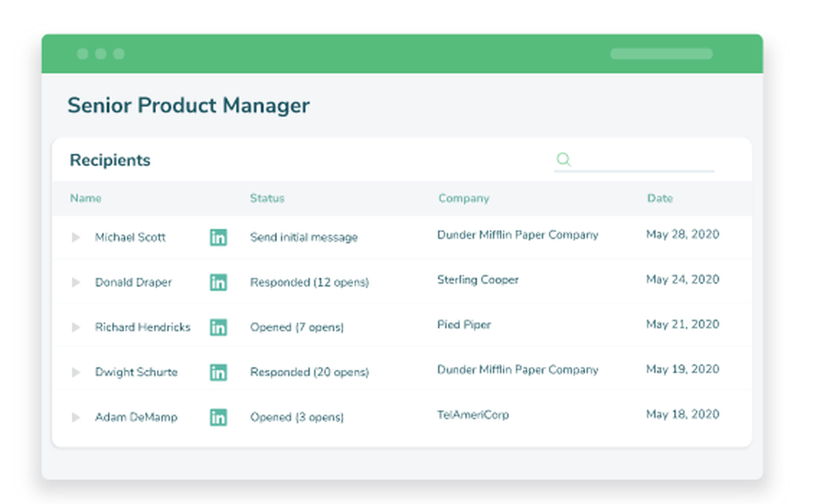The width and height of the screenshot is (817, 504).
Task: Sort by the Status column header
Action: pos(267,198)
